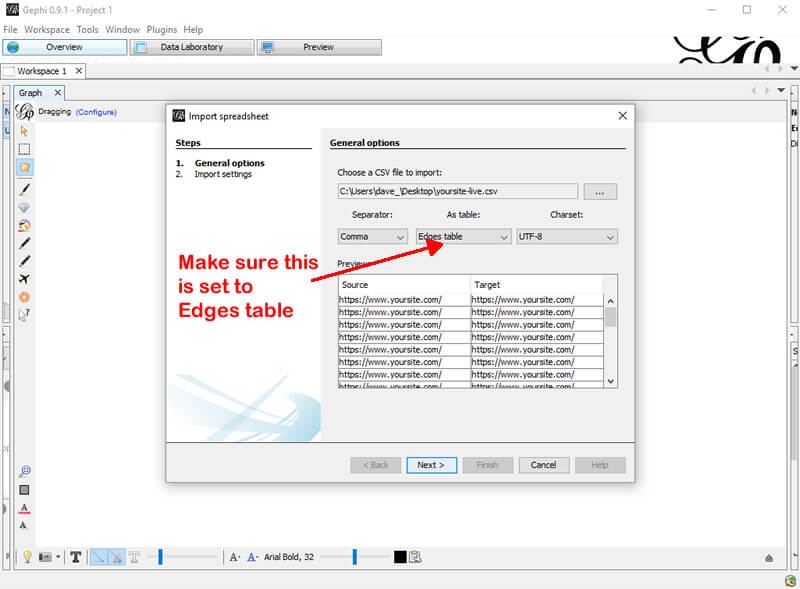Select the direct selection arrow tool
800x589 pixels.
pos(24,130)
